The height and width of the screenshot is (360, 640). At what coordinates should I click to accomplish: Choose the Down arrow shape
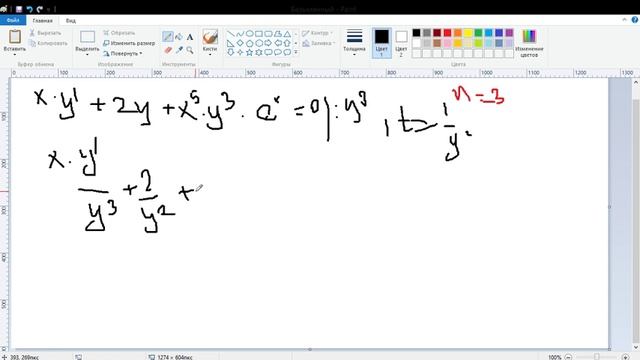[231, 52]
